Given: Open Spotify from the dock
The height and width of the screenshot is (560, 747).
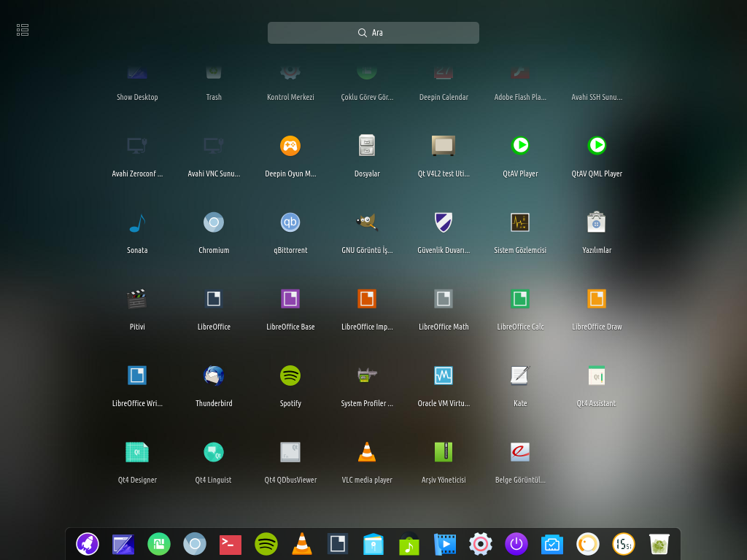Looking at the screenshot, I should coord(266,544).
